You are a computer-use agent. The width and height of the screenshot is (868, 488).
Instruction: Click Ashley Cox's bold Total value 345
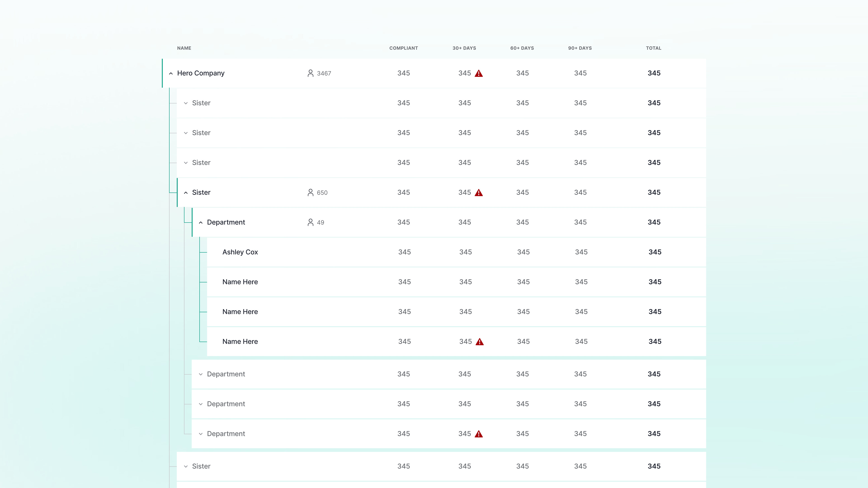coord(655,252)
